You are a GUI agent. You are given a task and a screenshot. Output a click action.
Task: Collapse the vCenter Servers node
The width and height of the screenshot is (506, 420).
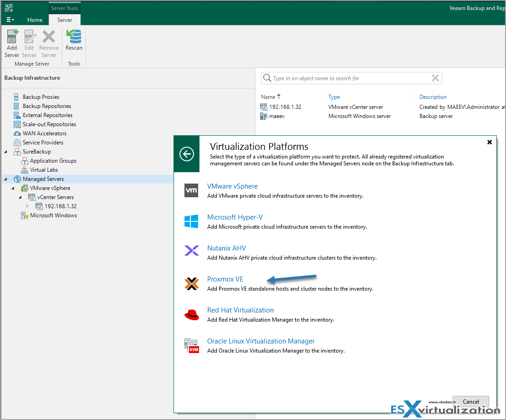click(20, 197)
